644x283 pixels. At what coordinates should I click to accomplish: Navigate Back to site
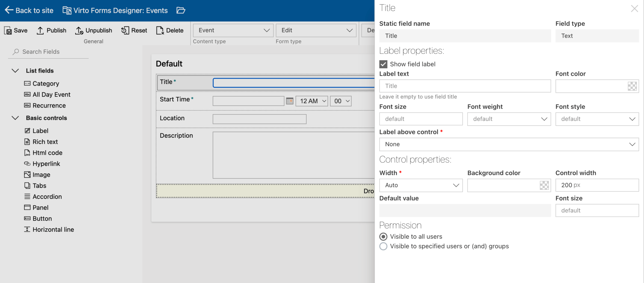29,10
